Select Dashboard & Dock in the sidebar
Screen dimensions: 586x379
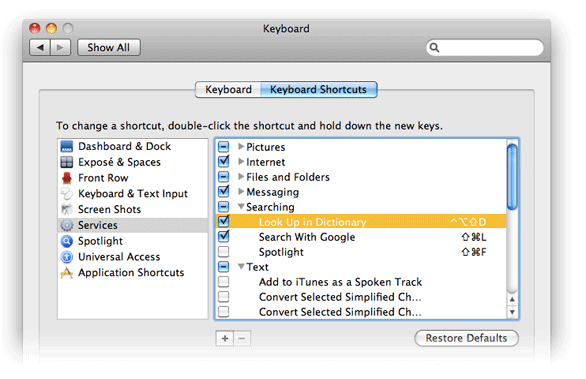tap(133, 147)
